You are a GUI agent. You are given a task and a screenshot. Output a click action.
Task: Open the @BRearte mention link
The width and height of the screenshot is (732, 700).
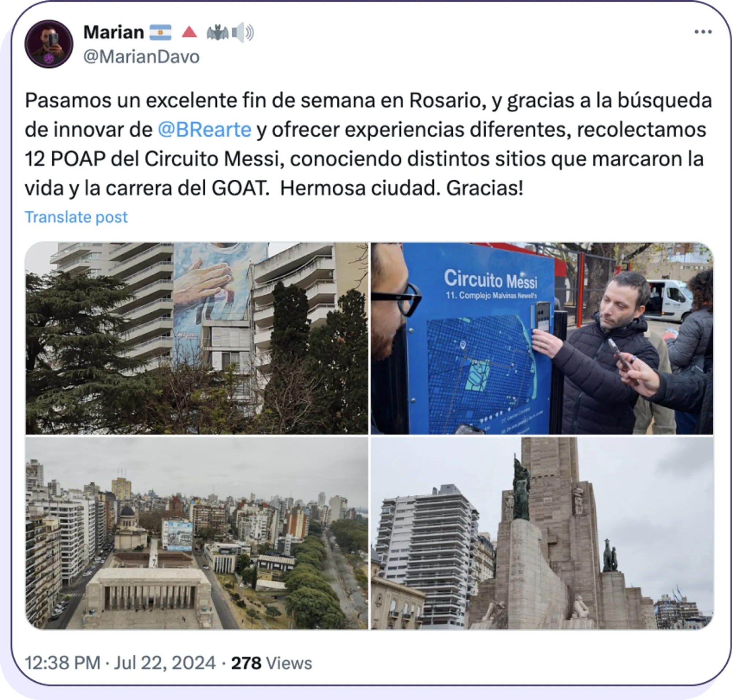coord(204,130)
